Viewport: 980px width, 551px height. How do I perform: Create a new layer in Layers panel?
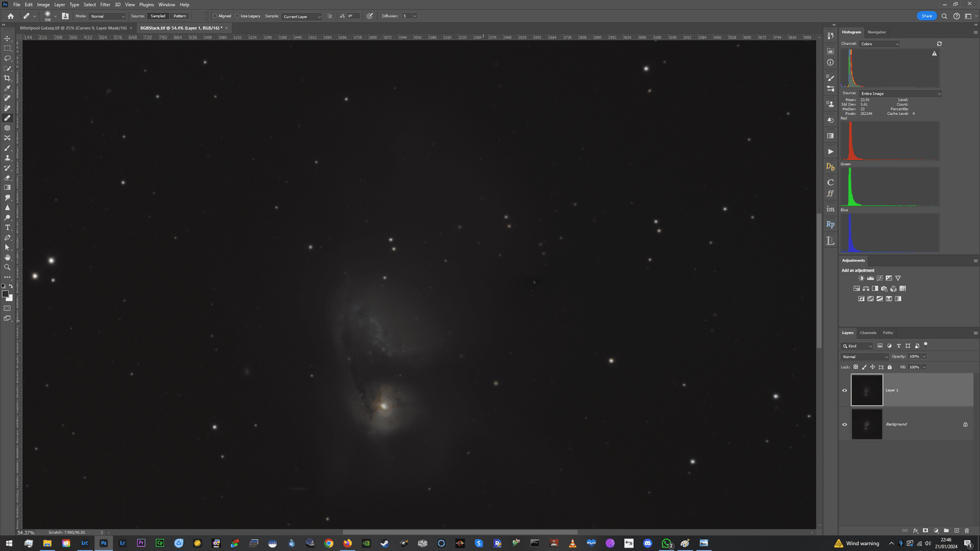pyautogui.click(x=956, y=531)
